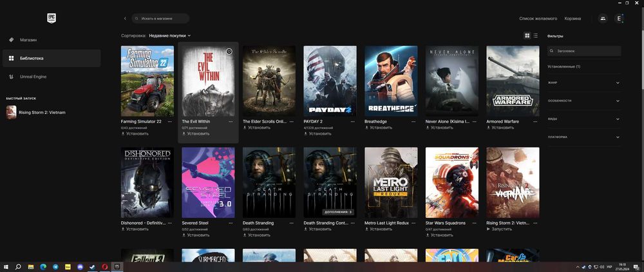This screenshot has height=272, width=644.
Task: Open the notification center in the tray
Action: pos(636,267)
